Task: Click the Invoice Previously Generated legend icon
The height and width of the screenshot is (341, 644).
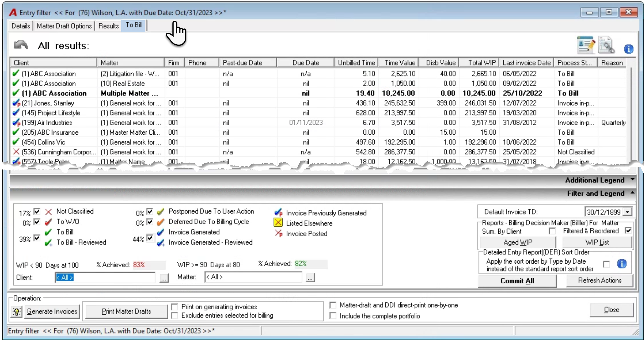Action: click(x=278, y=212)
